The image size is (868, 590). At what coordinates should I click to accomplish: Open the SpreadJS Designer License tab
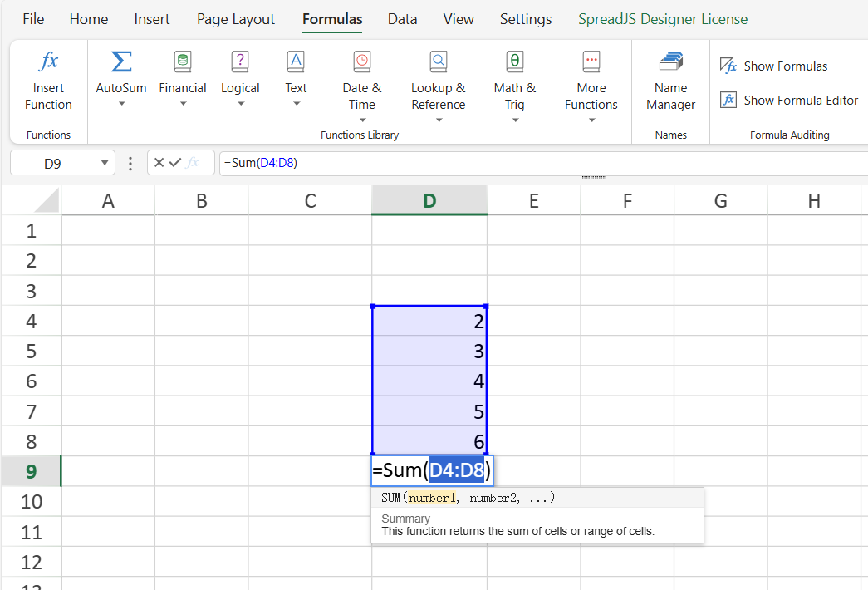tap(663, 19)
